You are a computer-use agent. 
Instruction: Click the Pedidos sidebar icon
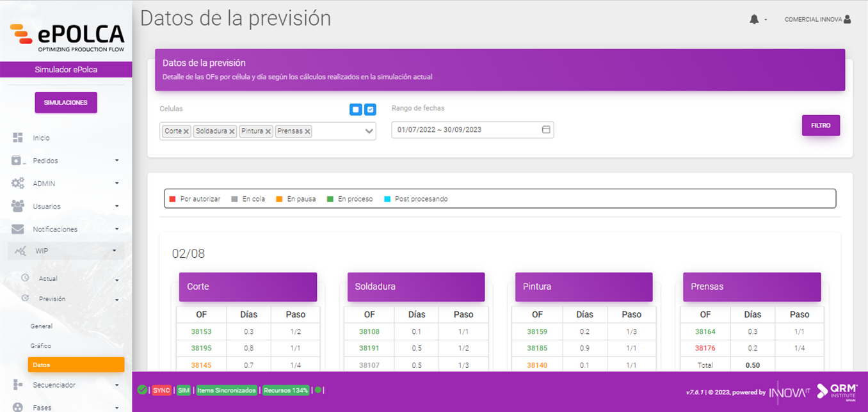pyautogui.click(x=17, y=160)
